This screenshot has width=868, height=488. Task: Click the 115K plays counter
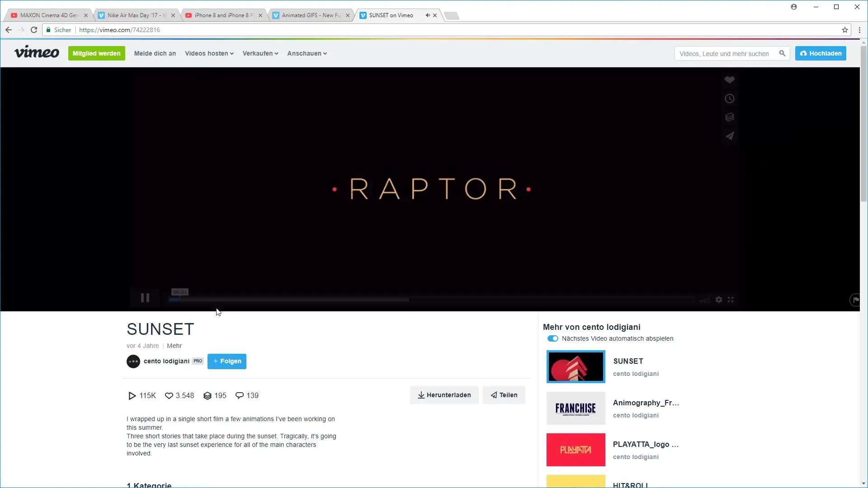(142, 396)
